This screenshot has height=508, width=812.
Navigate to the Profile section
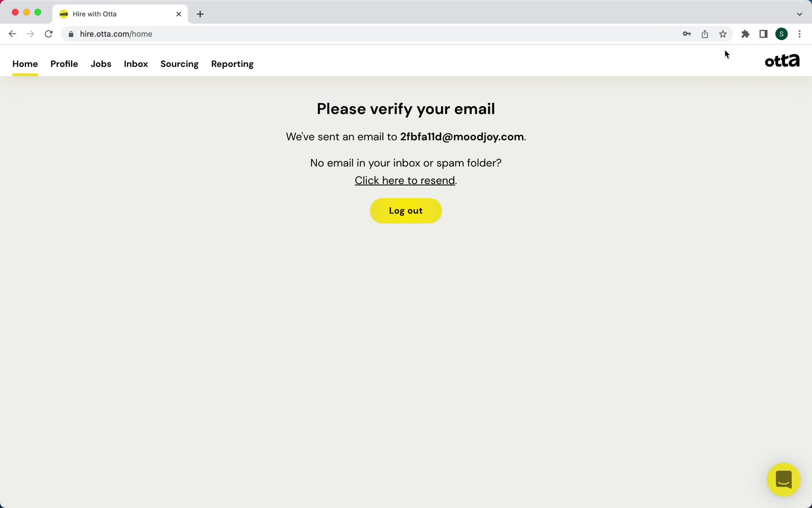coord(64,64)
